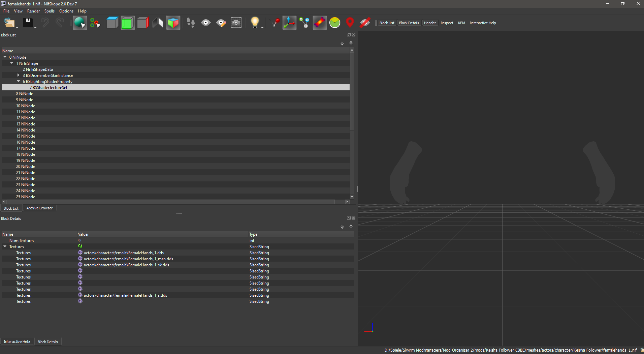Viewport: 644px width, 354px height.
Task: Switch to bottom Interactive Help tab
Action: click(x=17, y=342)
